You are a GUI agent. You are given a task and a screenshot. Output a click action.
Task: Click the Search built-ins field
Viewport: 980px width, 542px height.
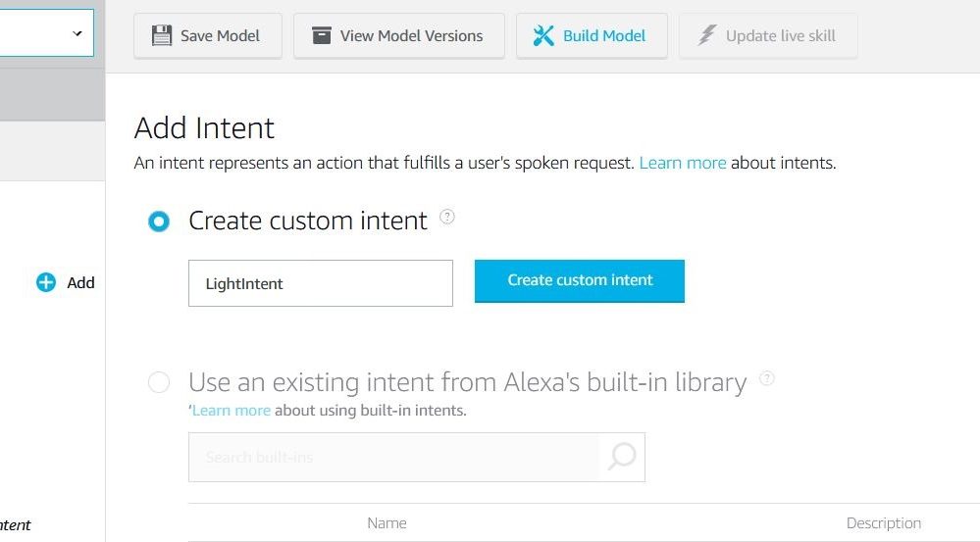393,457
